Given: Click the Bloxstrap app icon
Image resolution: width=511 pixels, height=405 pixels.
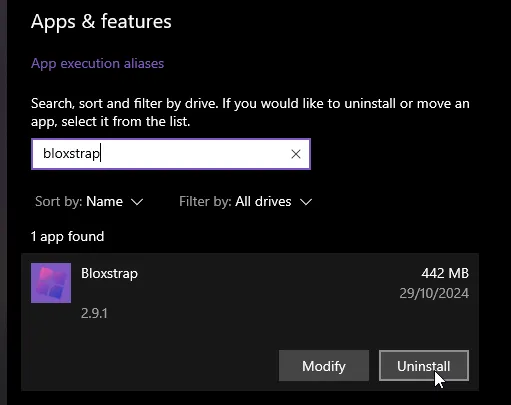Looking at the screenshot, I should point(51,283).
